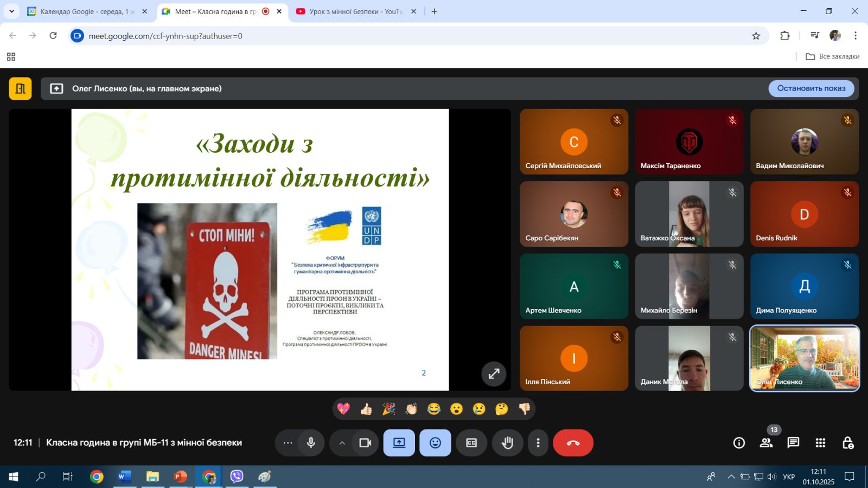Open more options three-dot menu
The height and width of the screenshot is (488, 868).
[x=538, y=443]
